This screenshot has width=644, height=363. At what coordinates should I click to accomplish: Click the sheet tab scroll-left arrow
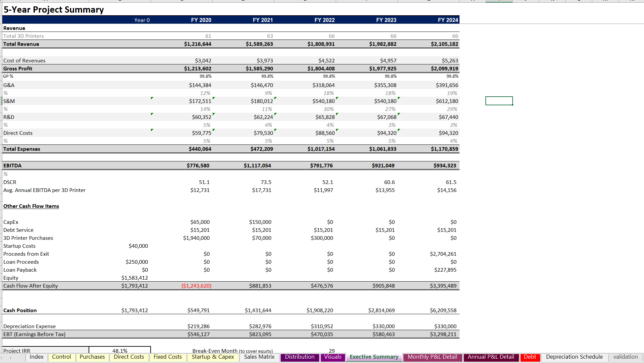click(2, 358)
